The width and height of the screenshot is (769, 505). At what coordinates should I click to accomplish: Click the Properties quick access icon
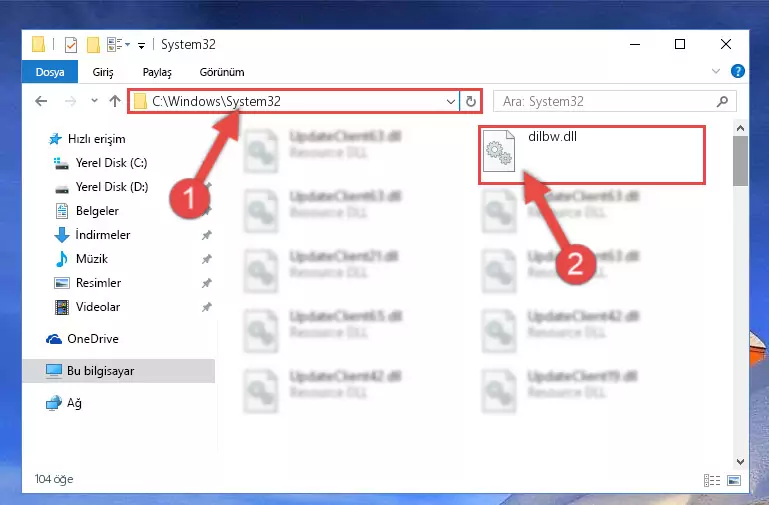click(x=71, y=45)
